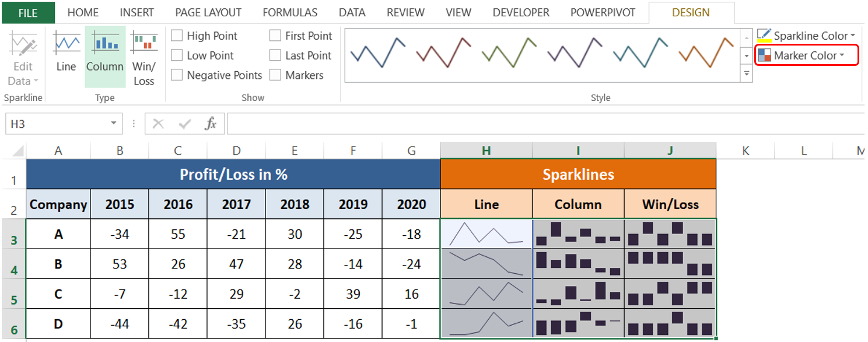
Task: Click the style gallery down arrow
Action: (747, 56)
